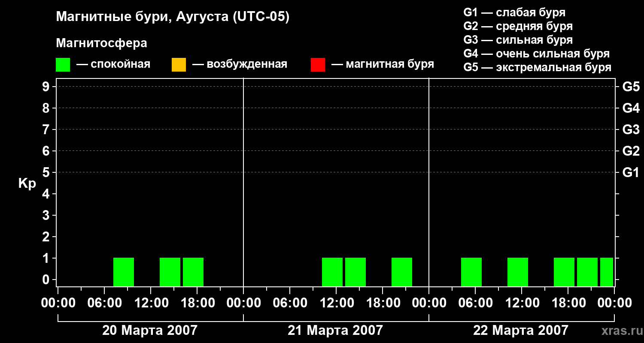The image size is (644, 343).
Task: Select the 16:00–19:00 green bar on 20 Марта
Action: 193,272
